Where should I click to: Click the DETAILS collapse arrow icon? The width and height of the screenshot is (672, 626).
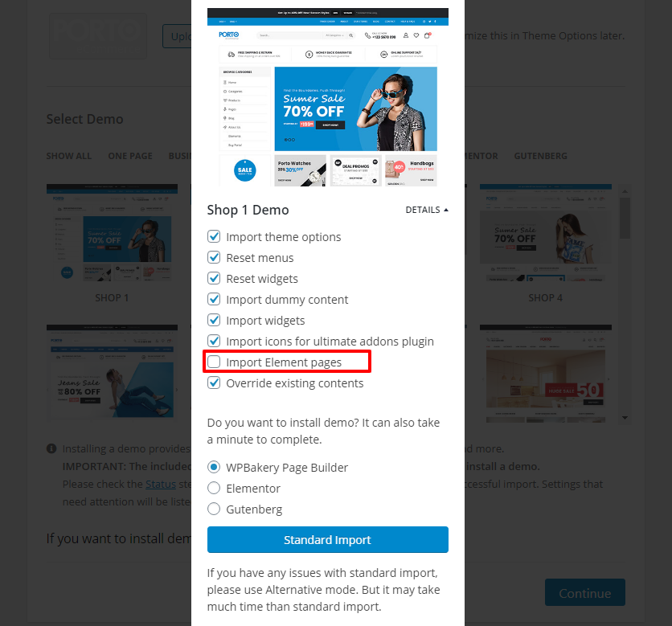click(x=446, y=210)
